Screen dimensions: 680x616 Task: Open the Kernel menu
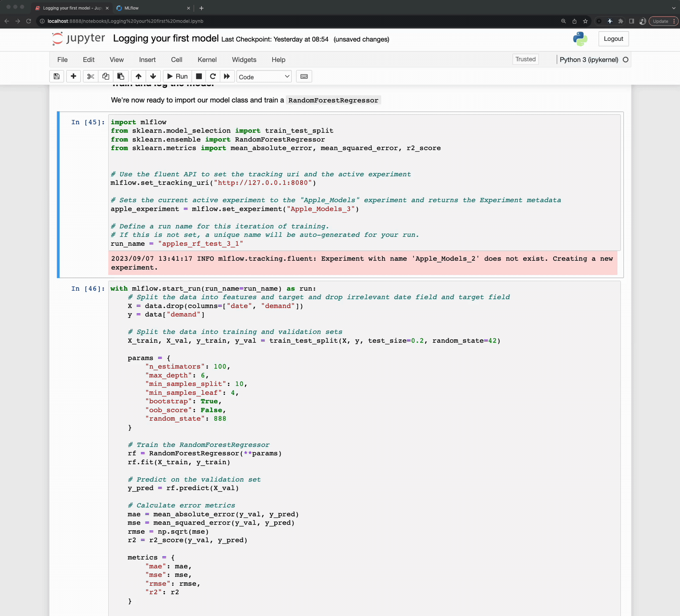[207, 60]
